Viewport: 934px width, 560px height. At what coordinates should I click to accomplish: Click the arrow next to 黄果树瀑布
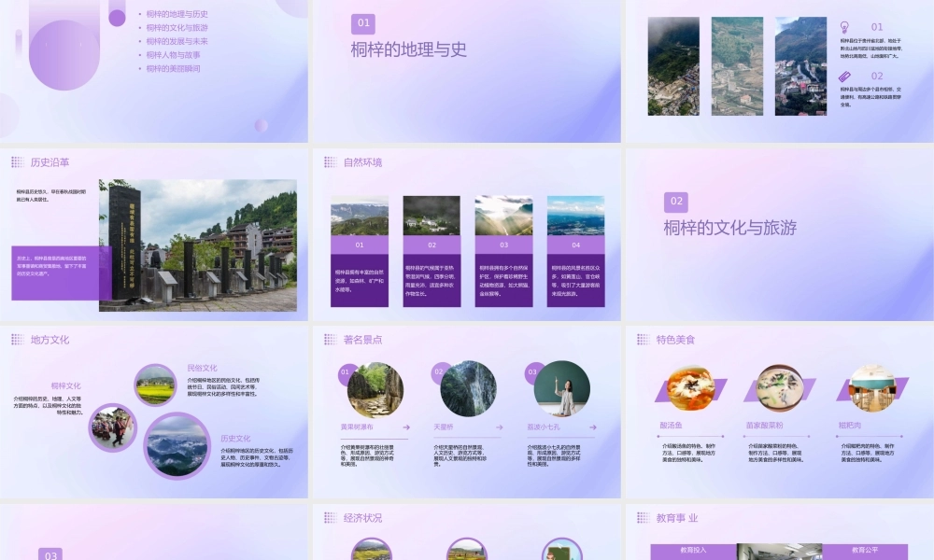(406, 427)
